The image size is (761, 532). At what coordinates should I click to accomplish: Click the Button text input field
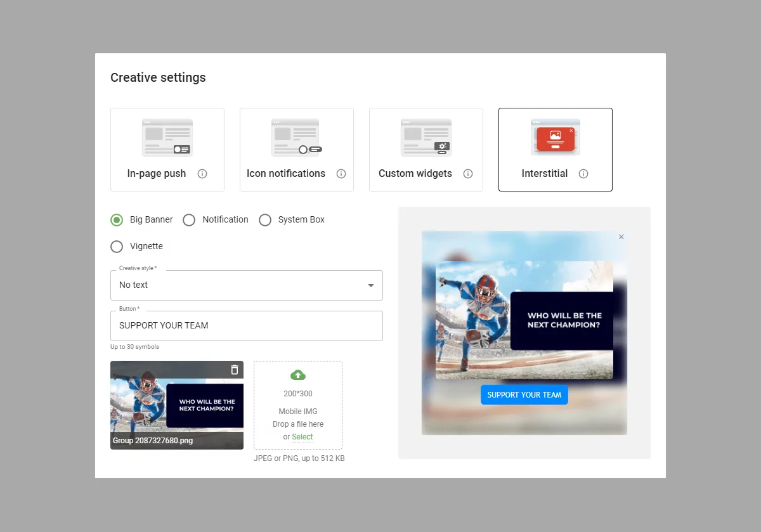pos(247,326)
